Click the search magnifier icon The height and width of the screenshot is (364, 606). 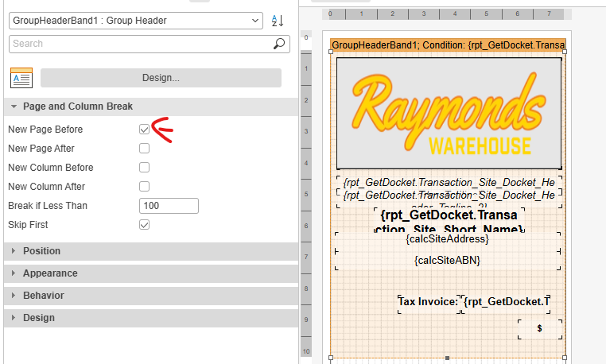279,44
